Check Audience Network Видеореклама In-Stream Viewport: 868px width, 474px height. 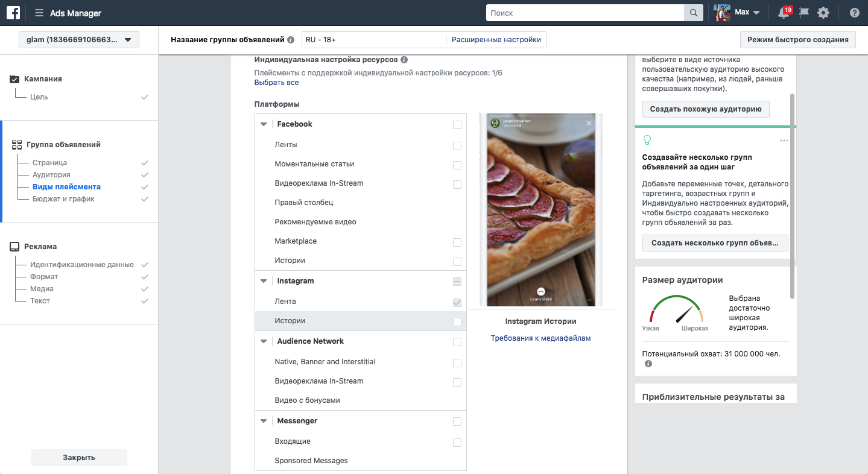click(x=457, y=382)
